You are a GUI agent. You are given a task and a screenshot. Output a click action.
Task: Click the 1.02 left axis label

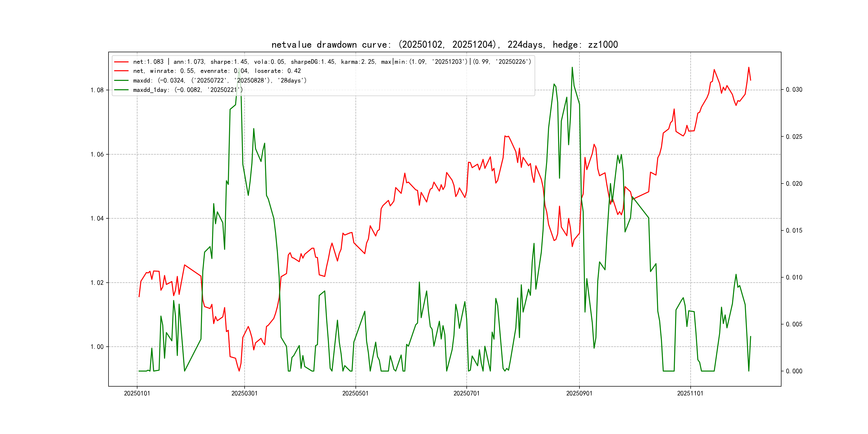point(97,282)
